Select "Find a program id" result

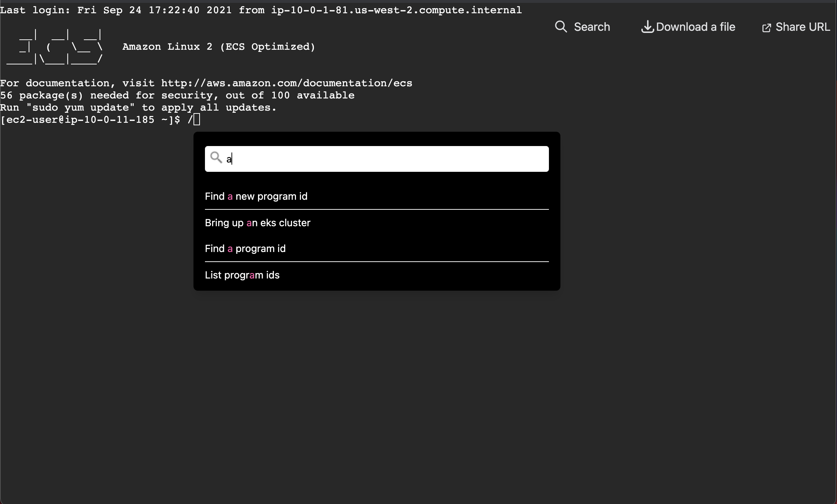pos(377,248)
